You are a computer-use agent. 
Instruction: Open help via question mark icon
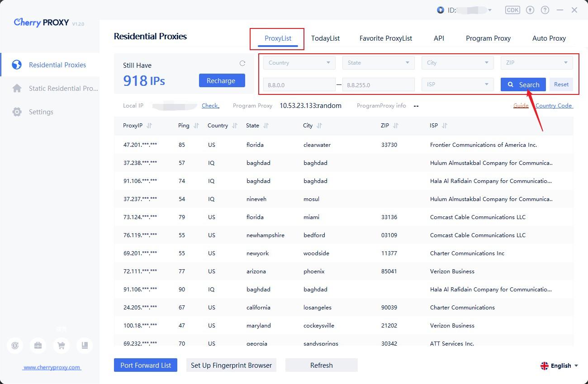pyautogui.click(x=545, y=10)
